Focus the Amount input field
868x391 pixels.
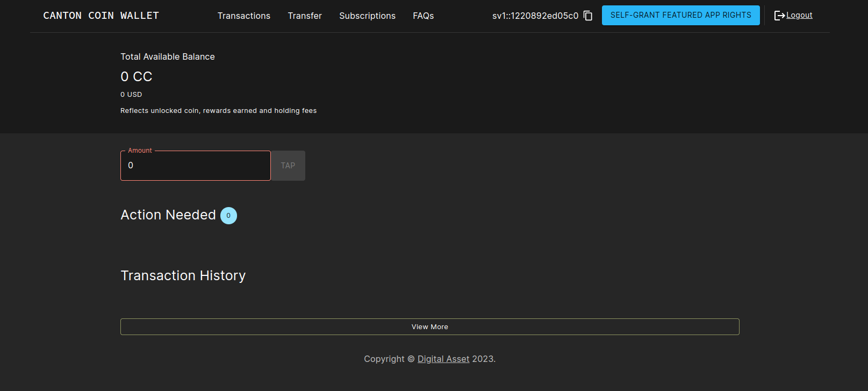195,166
